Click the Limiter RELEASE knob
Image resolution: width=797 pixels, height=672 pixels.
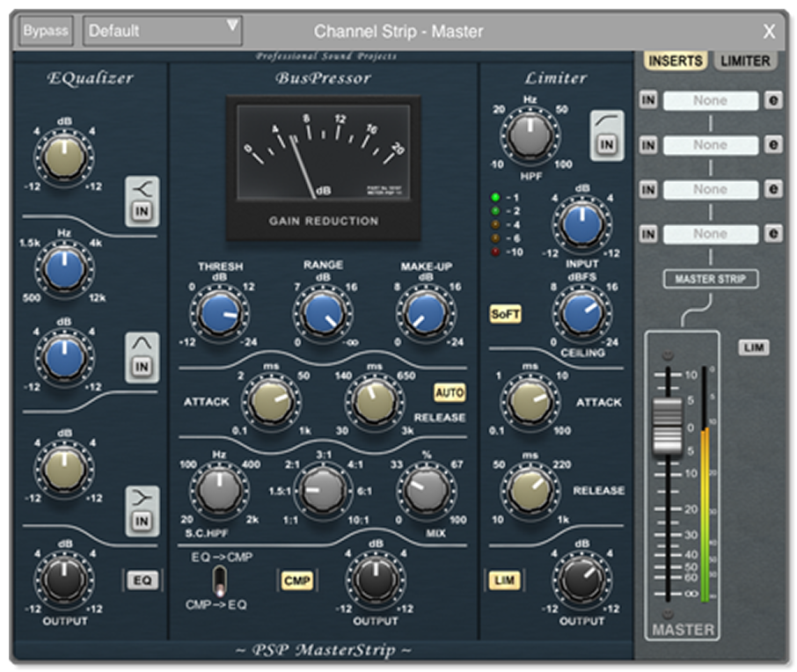[530, 491]
